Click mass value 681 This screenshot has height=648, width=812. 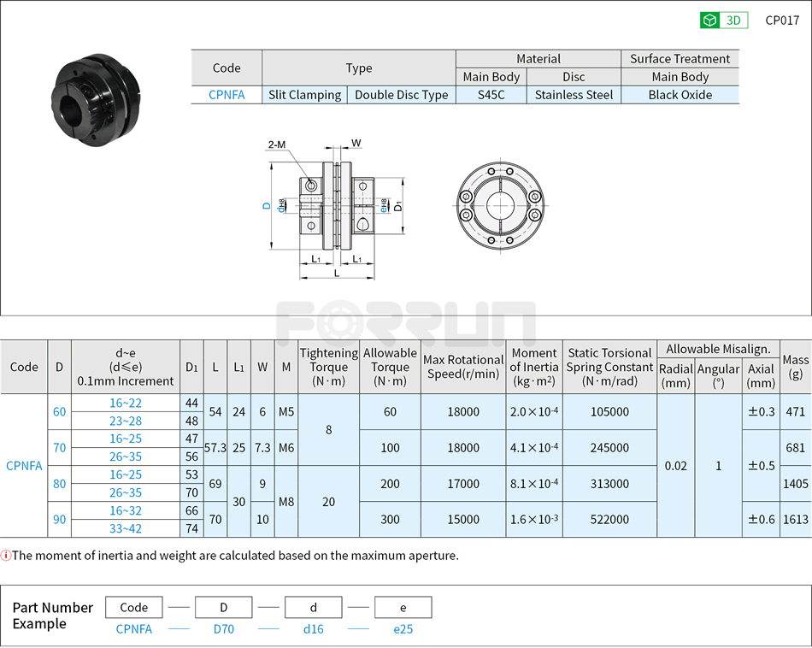[796, 448]
